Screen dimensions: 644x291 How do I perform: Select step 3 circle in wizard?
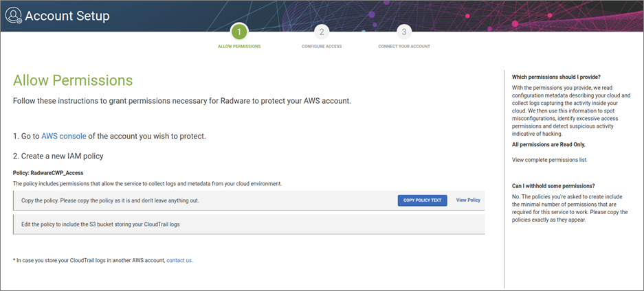tap(404, 32)
